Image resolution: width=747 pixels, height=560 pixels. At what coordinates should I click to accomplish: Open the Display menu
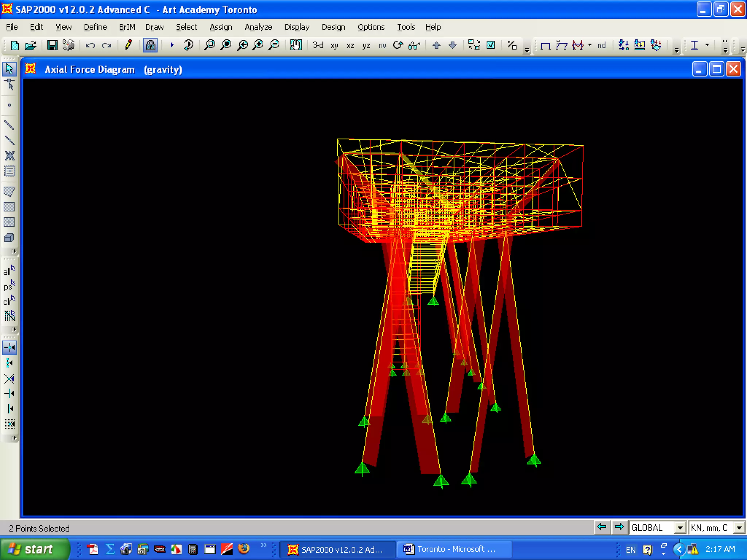[297, 27]
